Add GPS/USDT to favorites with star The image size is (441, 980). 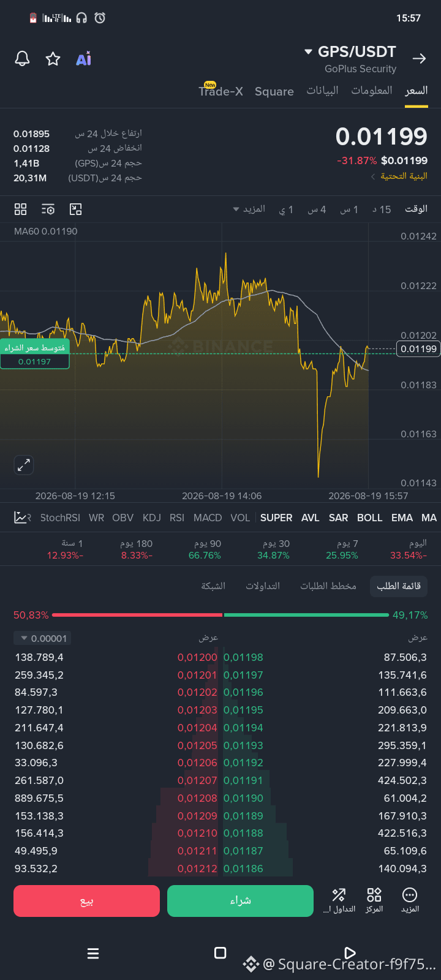53,59
